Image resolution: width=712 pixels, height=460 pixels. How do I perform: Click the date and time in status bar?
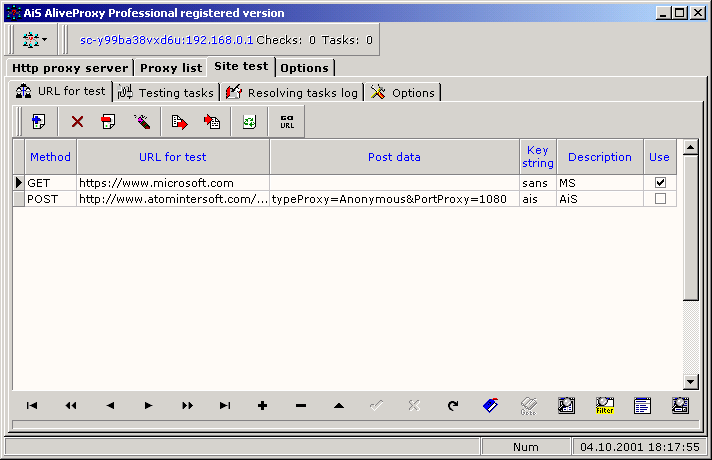pyautogui.click(x=640, y=447)
